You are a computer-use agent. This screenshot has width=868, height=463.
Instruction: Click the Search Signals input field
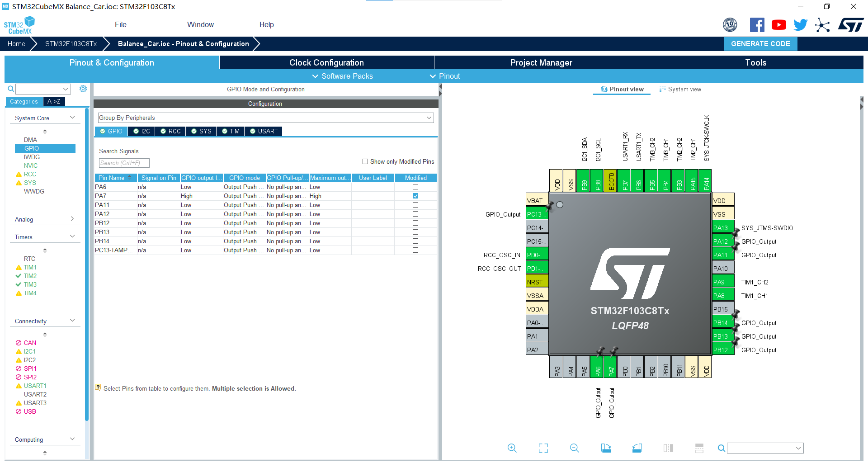tap(124, 163)
